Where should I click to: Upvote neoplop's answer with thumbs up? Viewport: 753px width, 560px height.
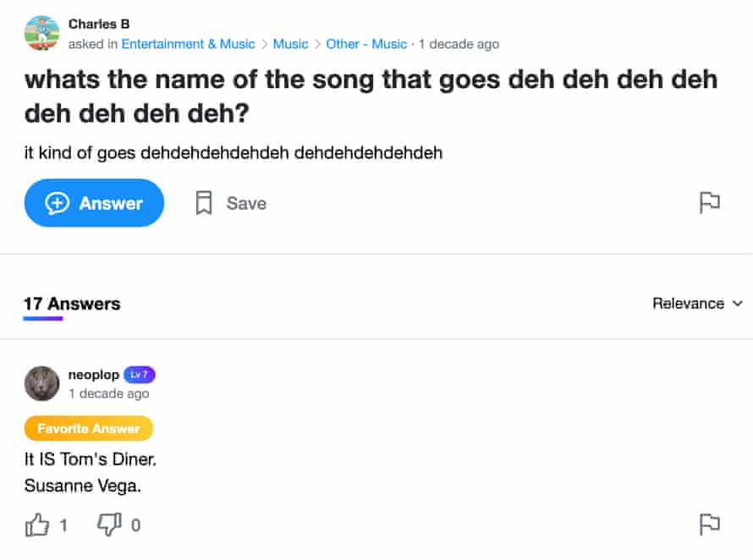click(37, 525)
